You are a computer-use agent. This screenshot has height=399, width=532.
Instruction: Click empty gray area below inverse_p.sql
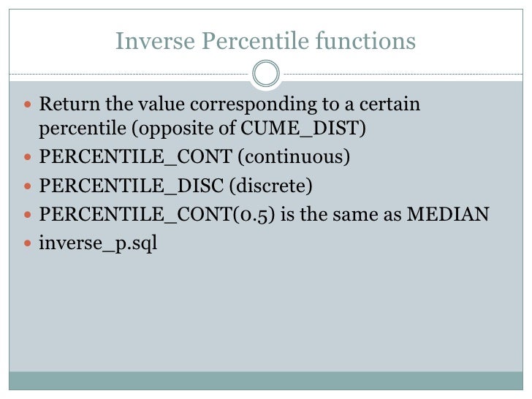(266, 312)
